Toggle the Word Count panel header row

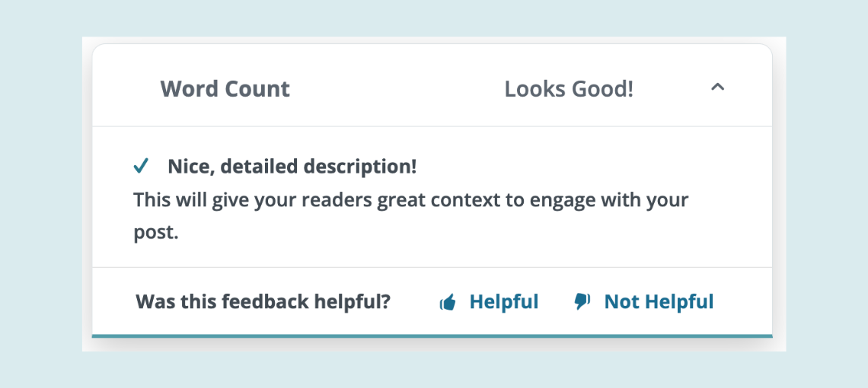(x=432, y=87)
